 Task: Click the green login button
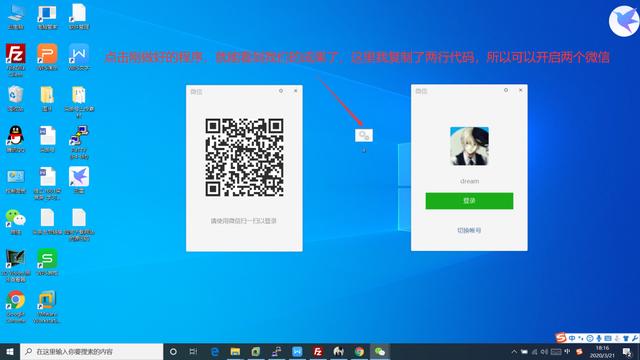tap(469, 201)
